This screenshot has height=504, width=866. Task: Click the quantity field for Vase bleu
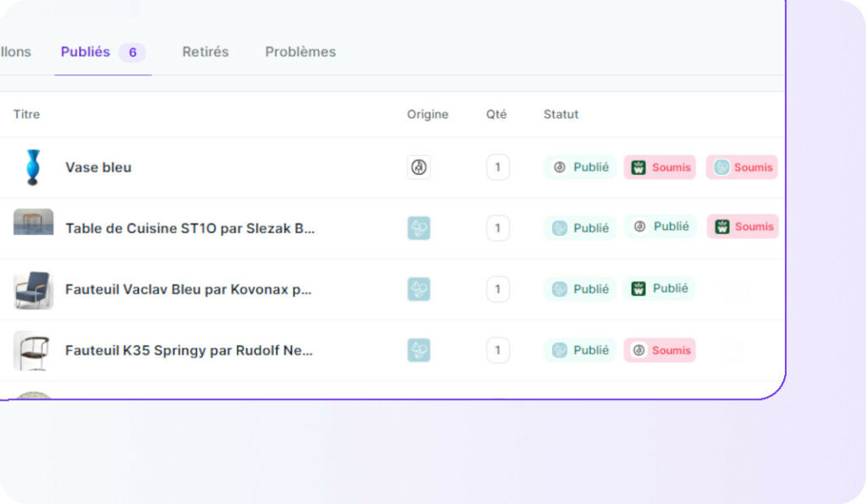(497, 167)
